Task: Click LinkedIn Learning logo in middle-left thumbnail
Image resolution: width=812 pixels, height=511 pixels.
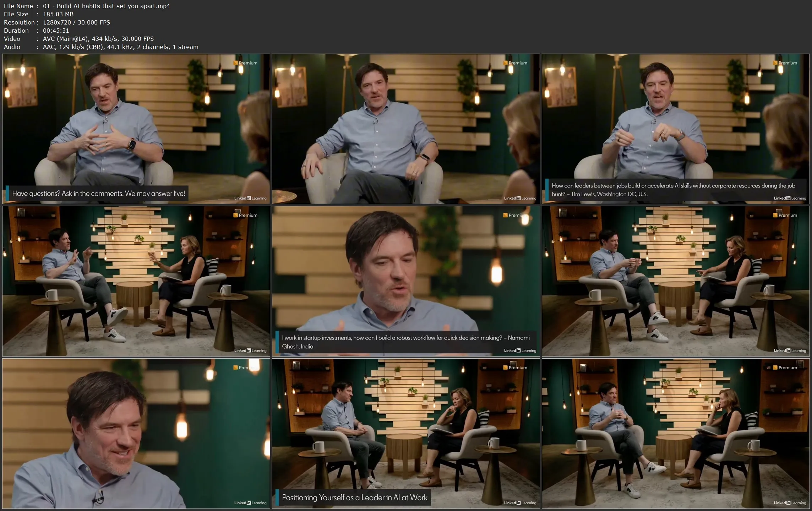Action: tap(250, 350)
